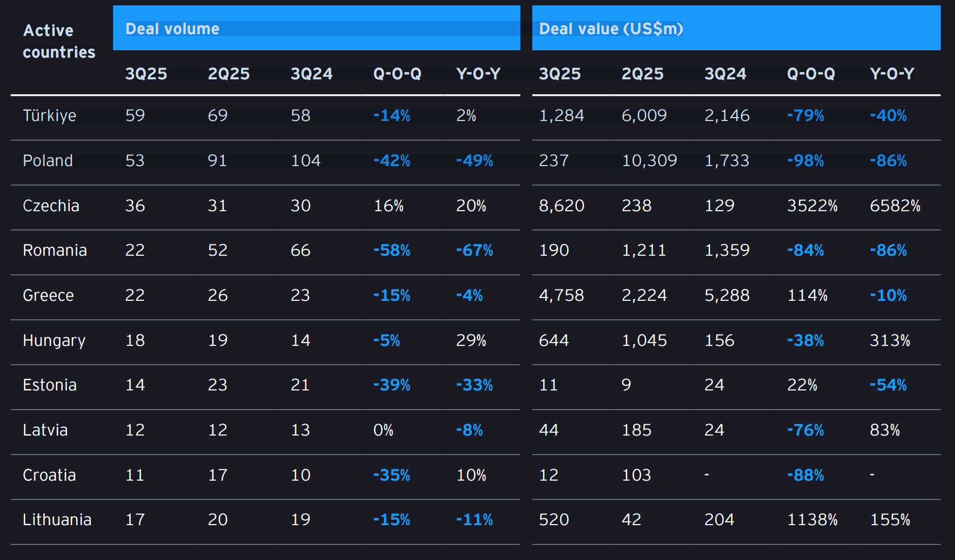Click Czechia's 6582% deal value cell
The width and height of the screenshot is (955, 560).
tap(895, 206)
